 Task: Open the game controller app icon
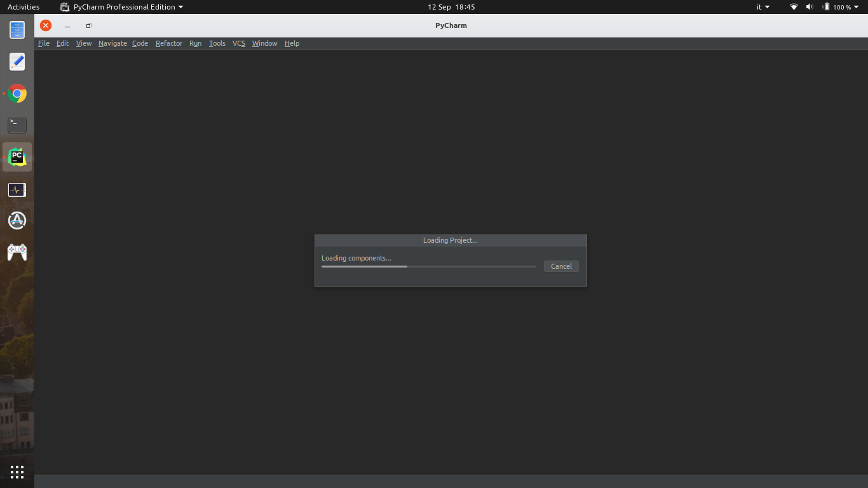click(17, 252)
